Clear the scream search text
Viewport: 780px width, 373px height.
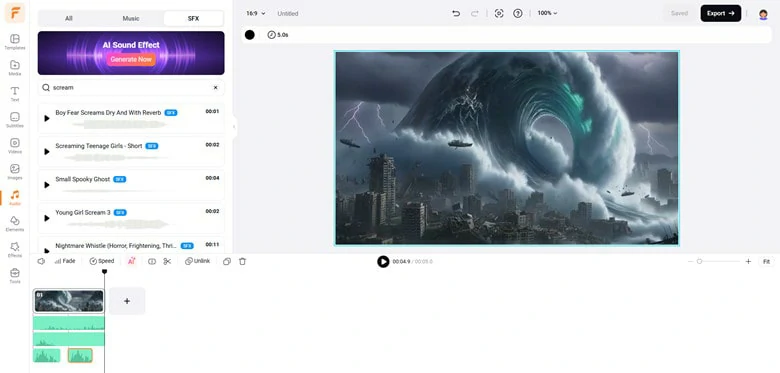(215, 88)
